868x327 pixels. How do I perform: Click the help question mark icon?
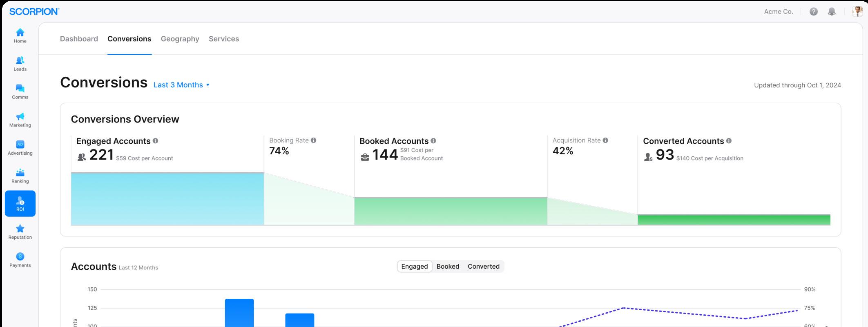click(814, 11)
